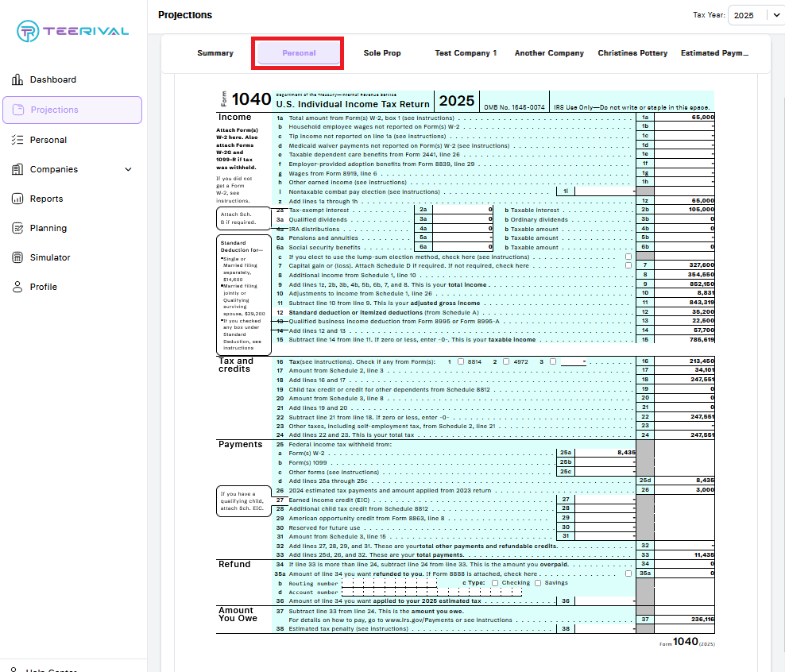This screenshot has height=672, width=785.
Task: Click the Teerival logo
Action: click(72, 31)
